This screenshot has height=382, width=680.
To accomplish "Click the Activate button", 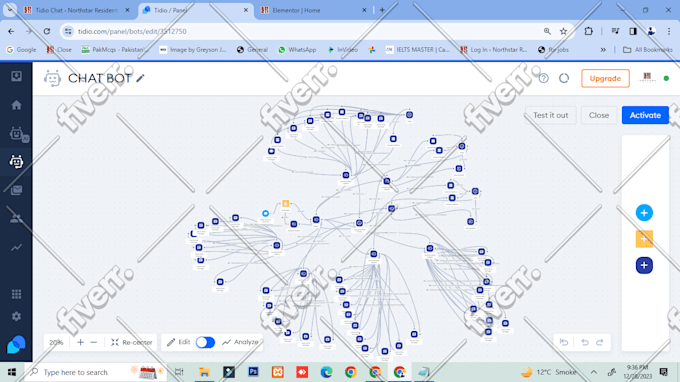I will (x=645, y=115).
